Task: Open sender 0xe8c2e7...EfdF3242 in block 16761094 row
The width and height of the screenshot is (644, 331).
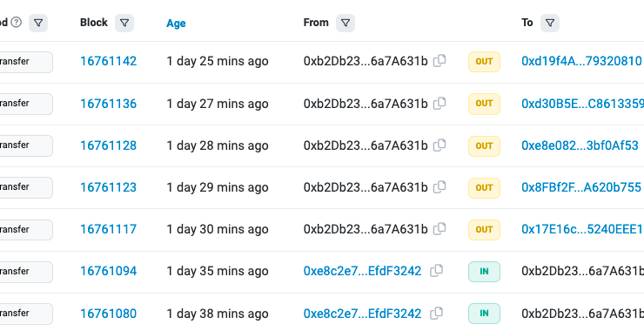Action: coord(362,272)
